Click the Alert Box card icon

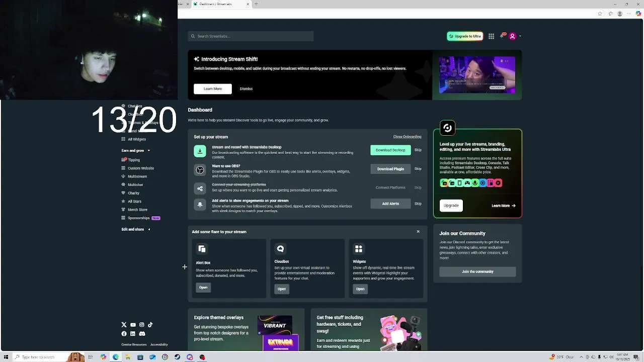click(x=202, y=249)
